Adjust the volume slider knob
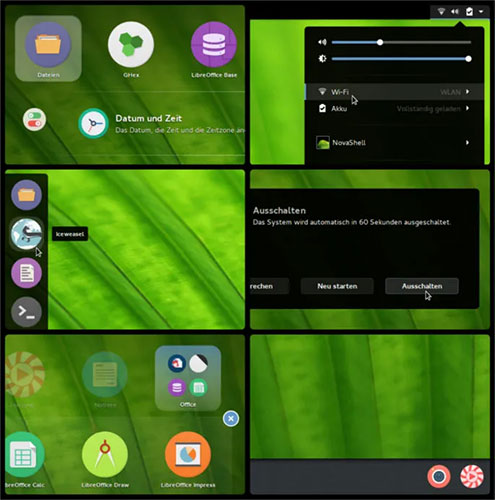This screenshot has width=495, height=500. pyautogui.click(x=380, y=42)
